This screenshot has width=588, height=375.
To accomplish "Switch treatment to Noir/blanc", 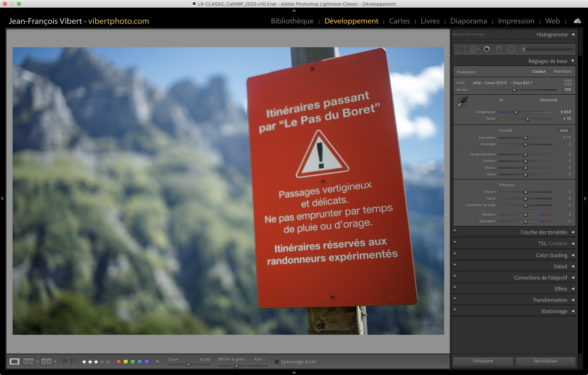I will coord(563,72).
